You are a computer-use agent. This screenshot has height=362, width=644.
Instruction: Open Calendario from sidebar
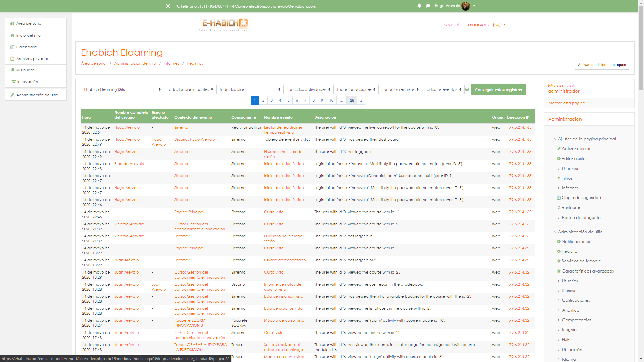(x=36, y=47)
